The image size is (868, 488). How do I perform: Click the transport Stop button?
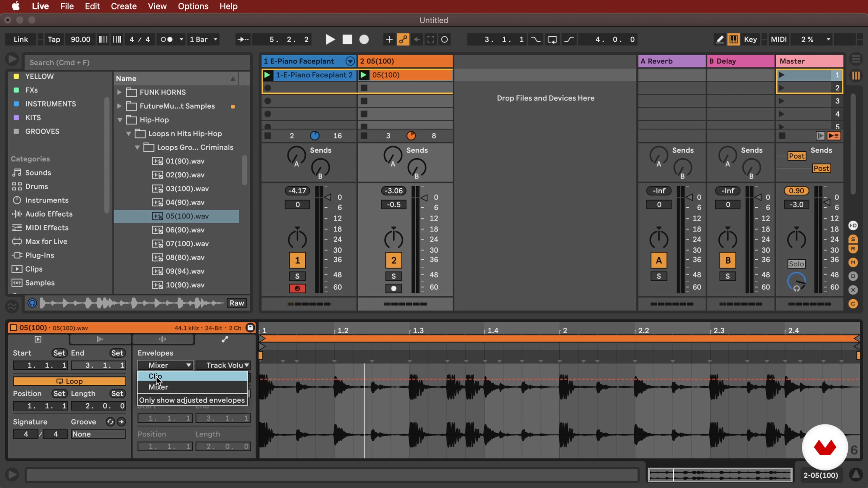347,39
